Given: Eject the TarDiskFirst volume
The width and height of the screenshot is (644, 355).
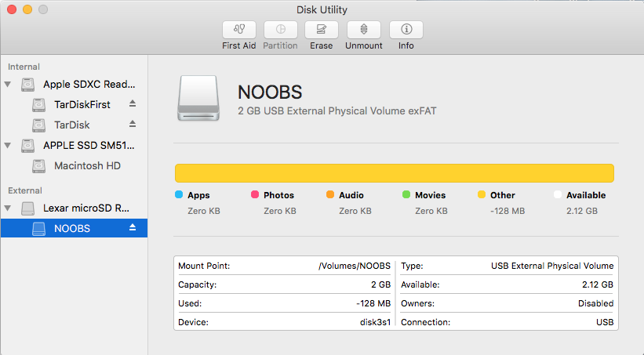Looking at the screenshot, I should coord(133,104).
